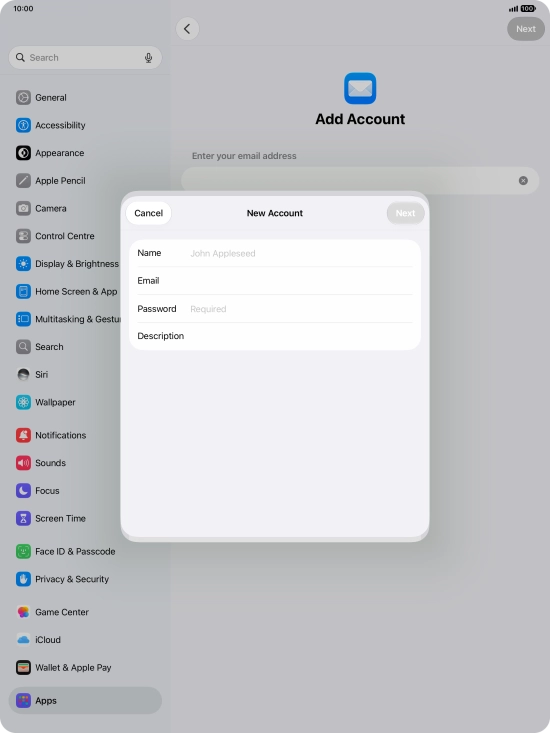This screenshot has height=733, width=550.
Task: Cancel the New Account dialog
Action: pos(149,213)
